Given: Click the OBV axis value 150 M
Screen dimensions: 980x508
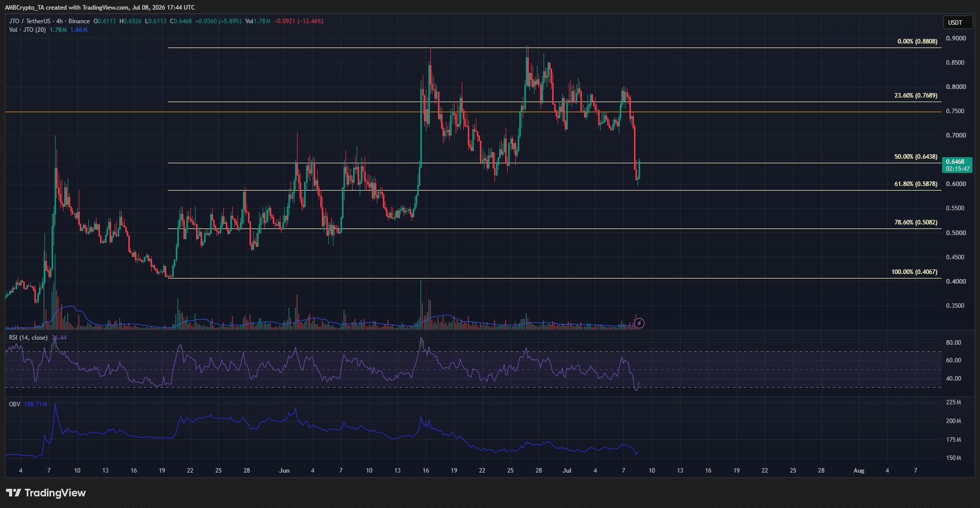Looking at the screenshot, I should tap(954, 458).
